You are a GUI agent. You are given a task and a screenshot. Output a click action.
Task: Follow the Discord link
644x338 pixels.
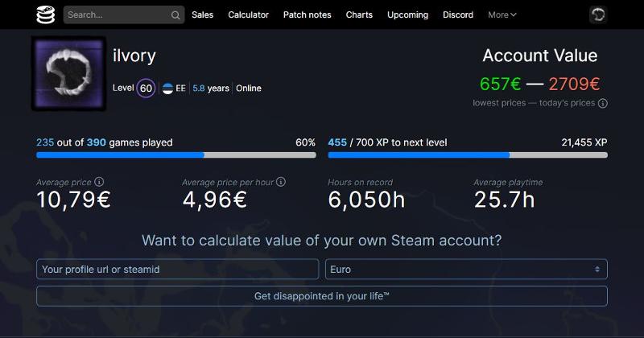click(458, 14)
